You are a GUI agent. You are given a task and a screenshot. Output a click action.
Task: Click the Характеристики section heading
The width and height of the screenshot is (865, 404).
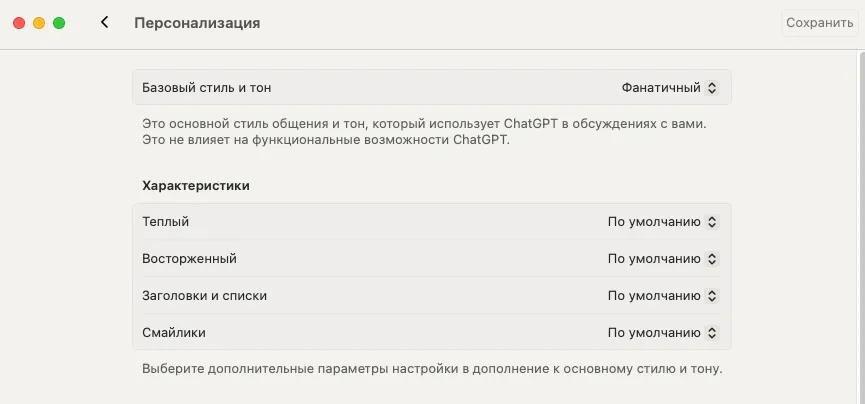pos(196,185)
